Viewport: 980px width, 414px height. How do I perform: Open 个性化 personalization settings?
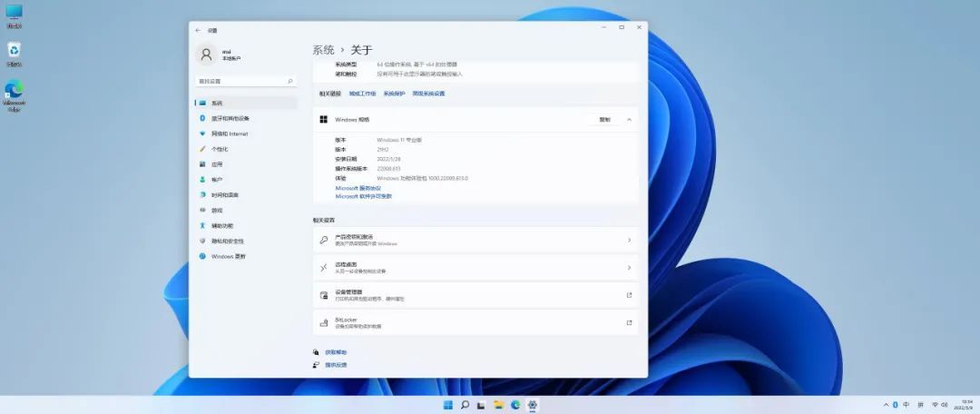pos(246,149)
